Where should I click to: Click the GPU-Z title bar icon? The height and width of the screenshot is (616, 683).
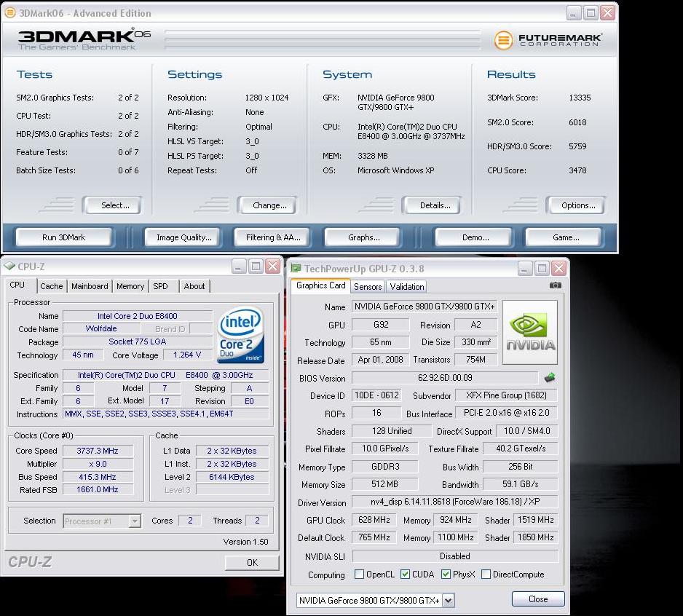(x=296, y=269)
